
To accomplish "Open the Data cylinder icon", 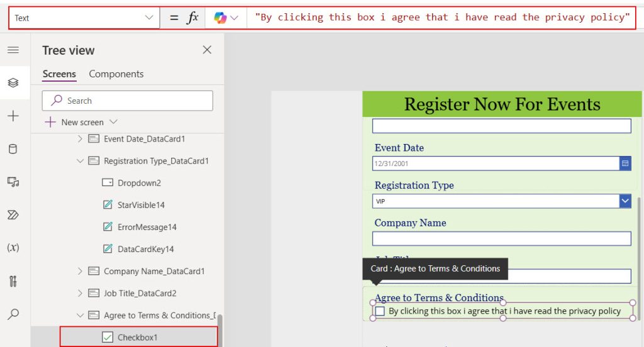I will [13, 149].
